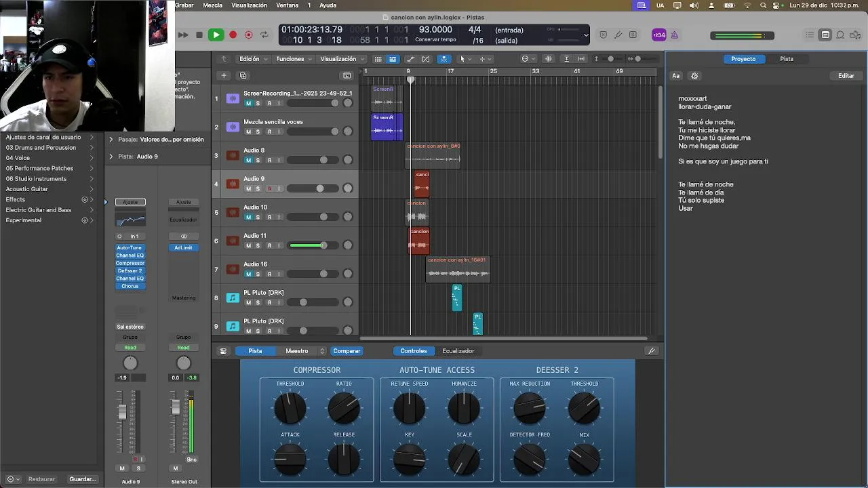Screen dimensions: 868x488
Task: Mute the Audio 9 track
Action: click(x=248, y=189)
